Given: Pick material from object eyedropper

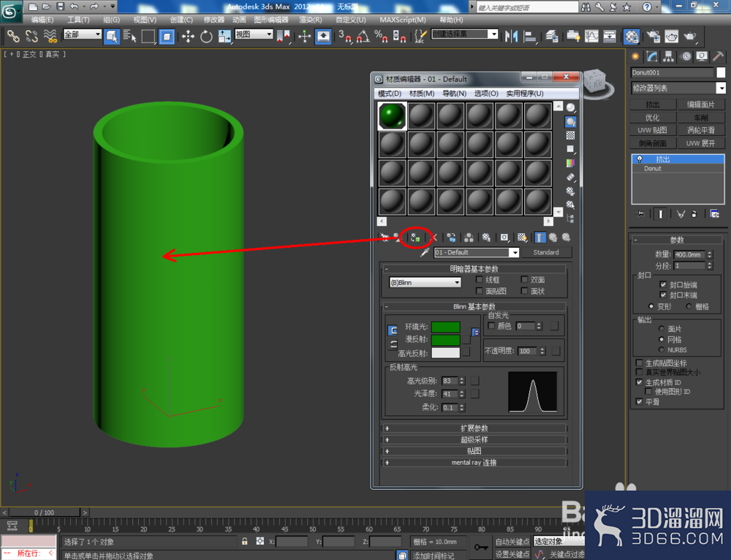Looking at the screenshot, I should (425, 252).
